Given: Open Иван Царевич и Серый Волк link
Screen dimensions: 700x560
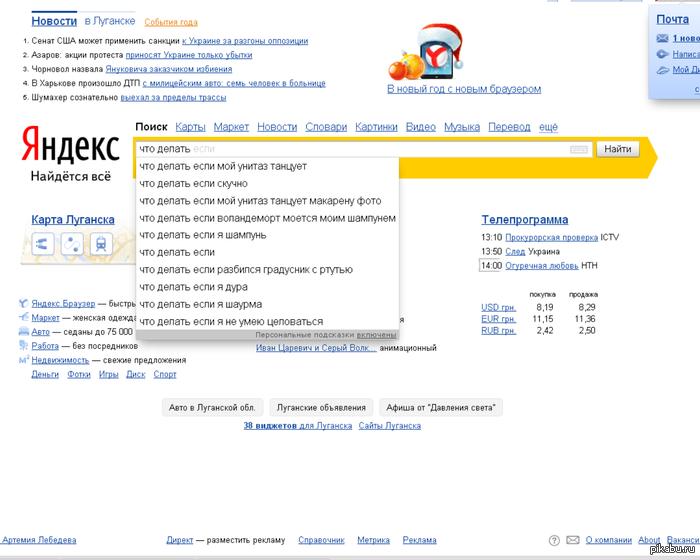Looking at the screenshot, I should point(317,348).
